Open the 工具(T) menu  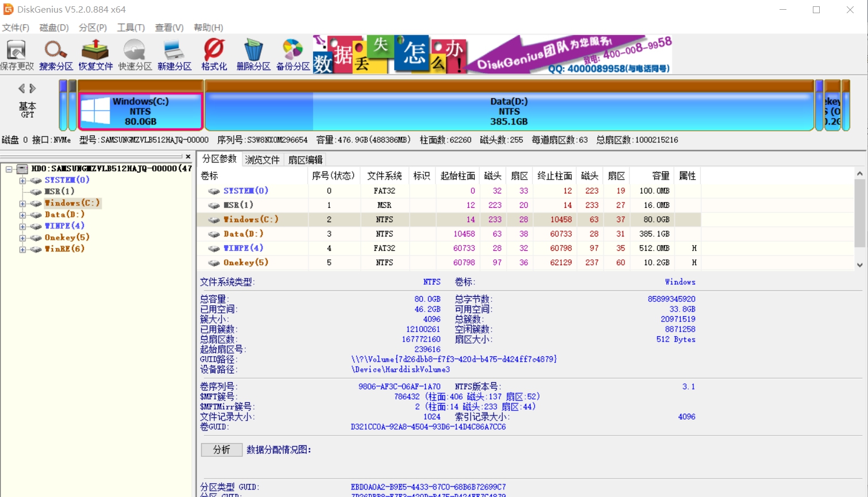(131, 28)
